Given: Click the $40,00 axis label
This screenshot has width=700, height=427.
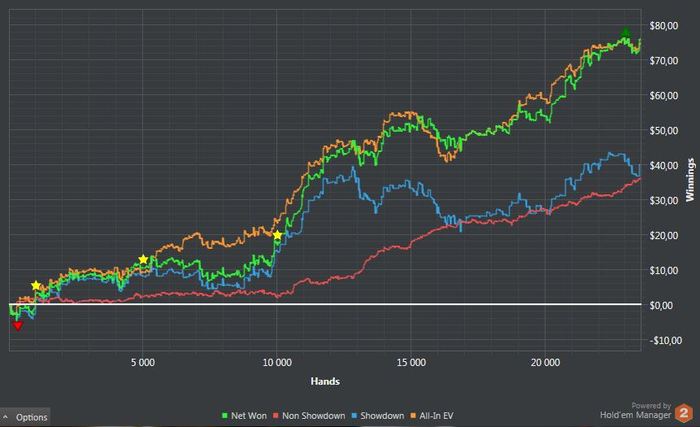Looking at the screenshot, I should point(663,166).
